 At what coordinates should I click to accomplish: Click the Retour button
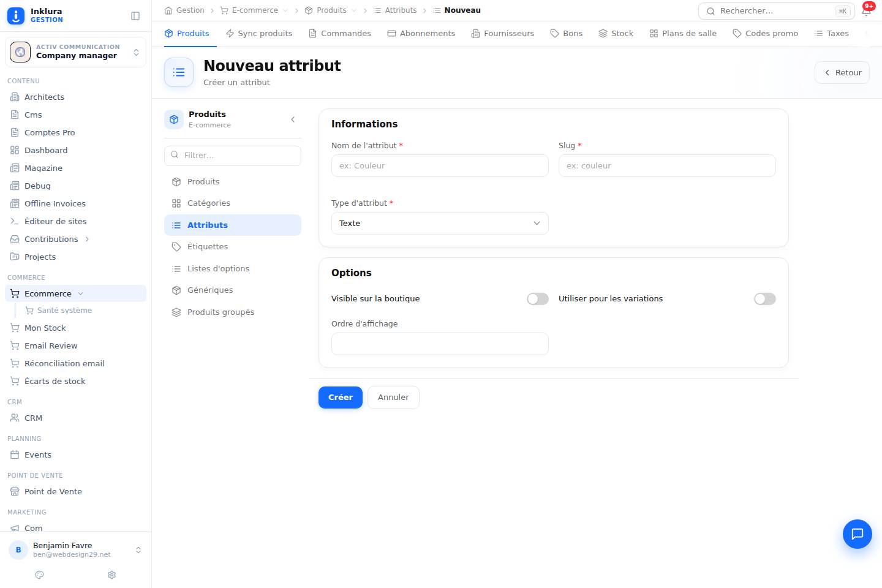(x=842, y=72)
